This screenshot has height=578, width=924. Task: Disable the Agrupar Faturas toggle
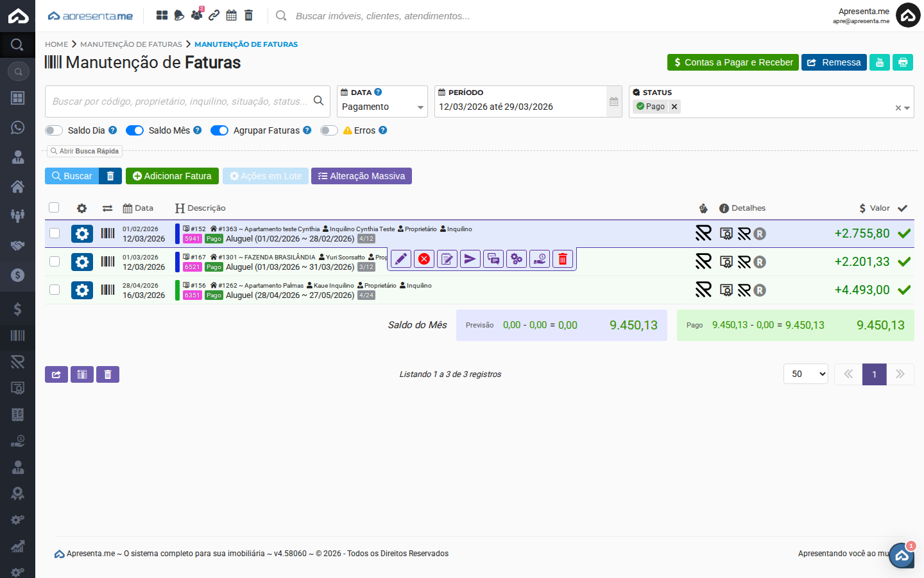tap(219, 130)
